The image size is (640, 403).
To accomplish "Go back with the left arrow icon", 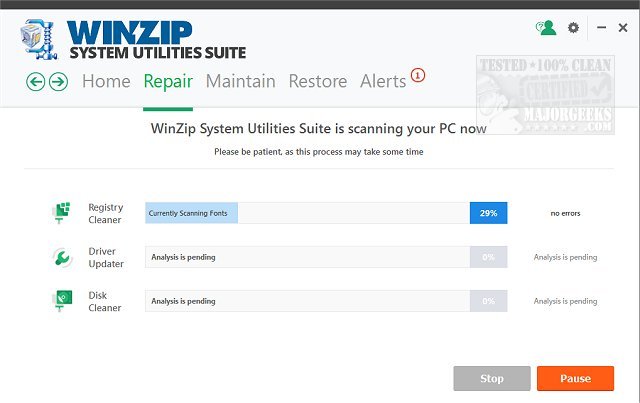I will click(x=37, y=82).
